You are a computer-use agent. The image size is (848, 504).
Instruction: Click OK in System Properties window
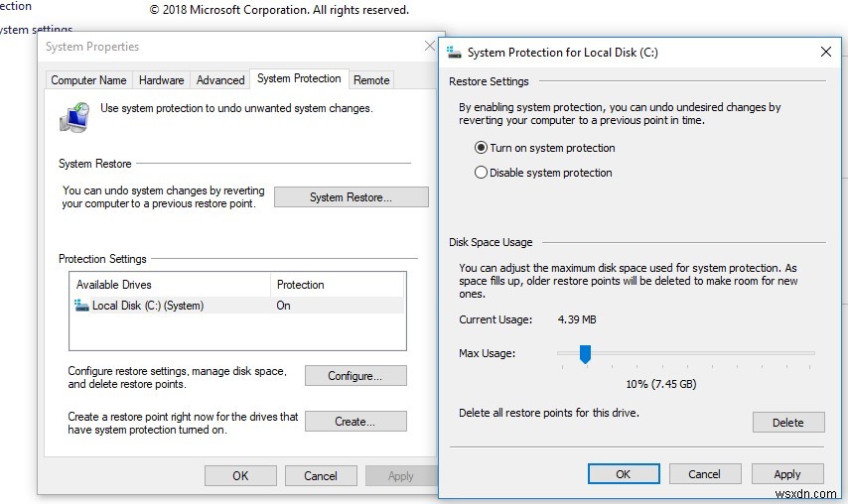240,475
